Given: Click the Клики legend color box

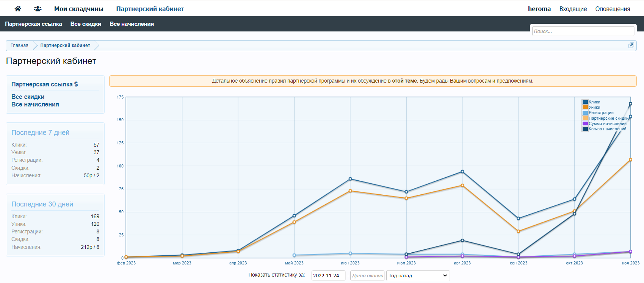Looking at the screenshot, I should 585,102.
